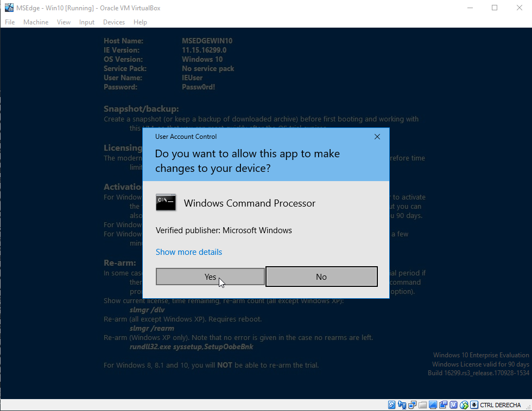Click the display monitor status icon

pyautogui.click(x=433, y=405)
